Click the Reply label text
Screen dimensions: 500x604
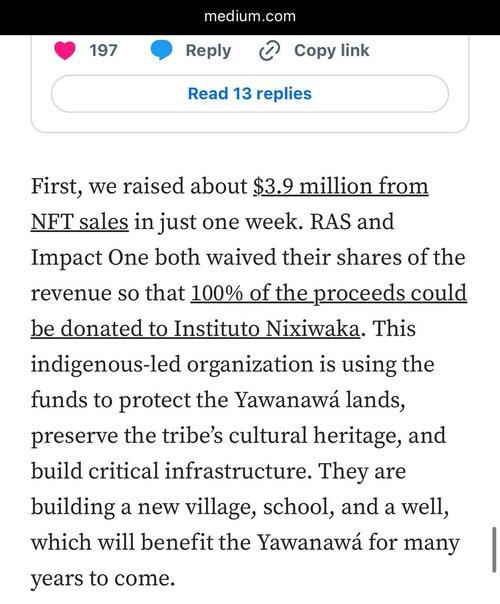208,50
